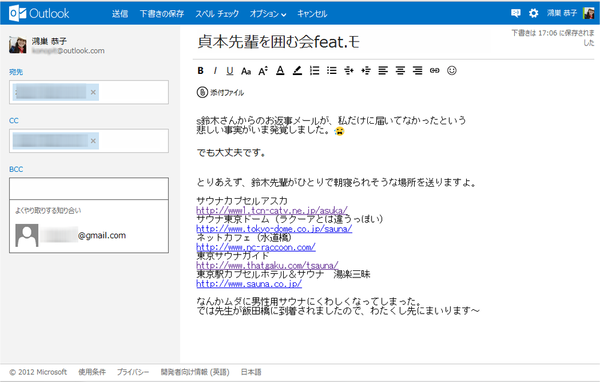The width and height of the screenshot is (600, 382).
Task: Click キャンセル to cancel message
Action: click(x=312, y=14)
